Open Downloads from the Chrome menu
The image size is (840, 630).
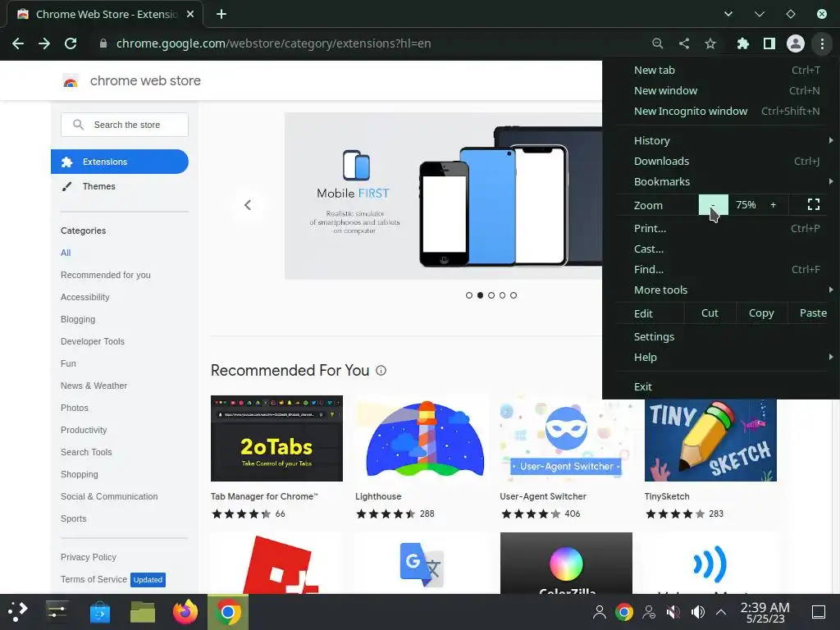[721, 162]
